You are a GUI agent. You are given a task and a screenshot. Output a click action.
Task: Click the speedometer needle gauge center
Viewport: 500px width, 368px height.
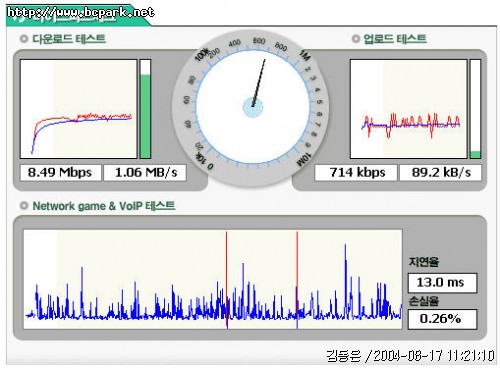click(253, 107)
